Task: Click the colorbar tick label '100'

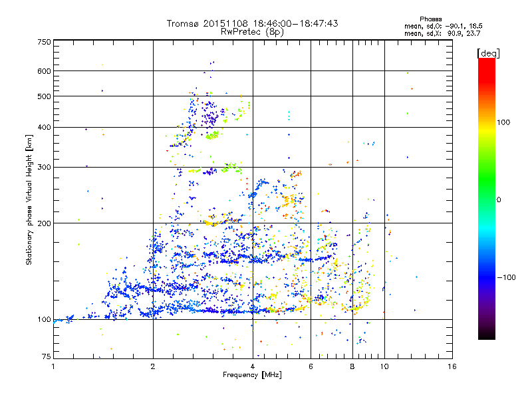Action: (x=503, y=122)
